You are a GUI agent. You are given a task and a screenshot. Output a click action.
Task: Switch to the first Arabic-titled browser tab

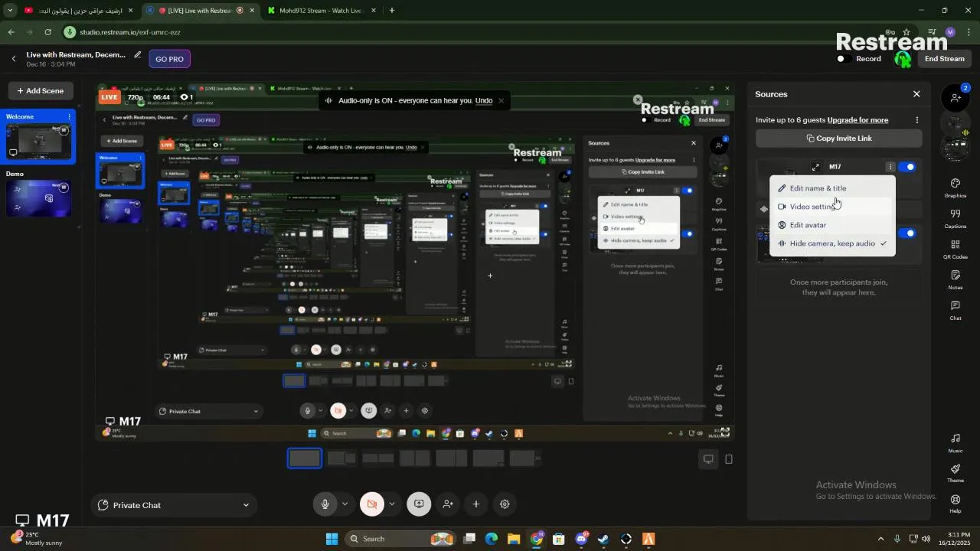click(x=78, y=11)
